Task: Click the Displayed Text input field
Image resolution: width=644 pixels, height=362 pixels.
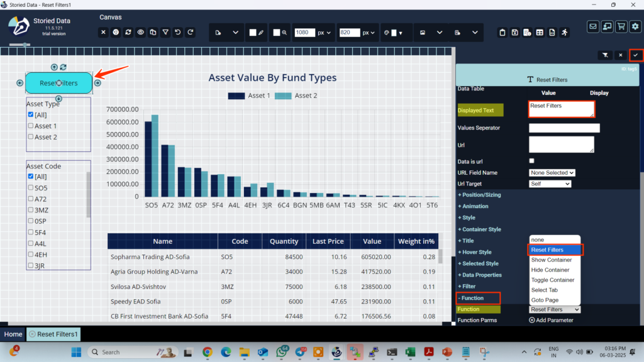Action: (x=561, y=109)
